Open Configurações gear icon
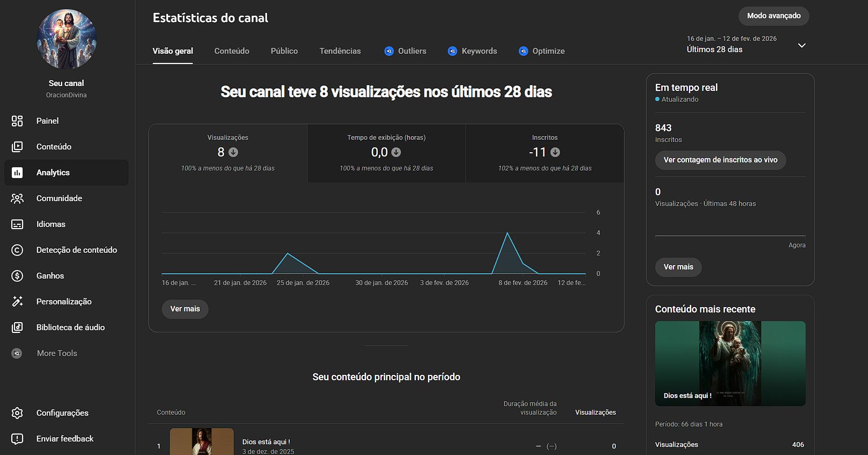Screen dimensions: 868x455 pos(17,413)
